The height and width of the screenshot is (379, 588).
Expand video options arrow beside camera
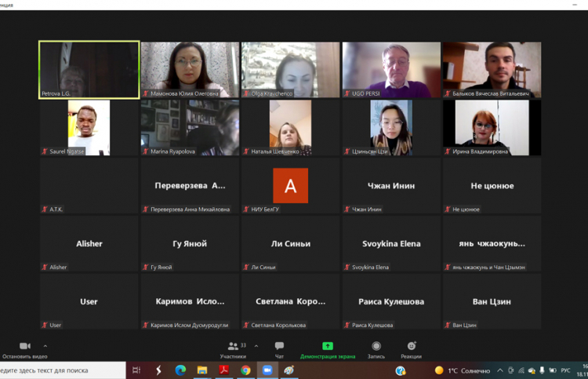point(45,346)
